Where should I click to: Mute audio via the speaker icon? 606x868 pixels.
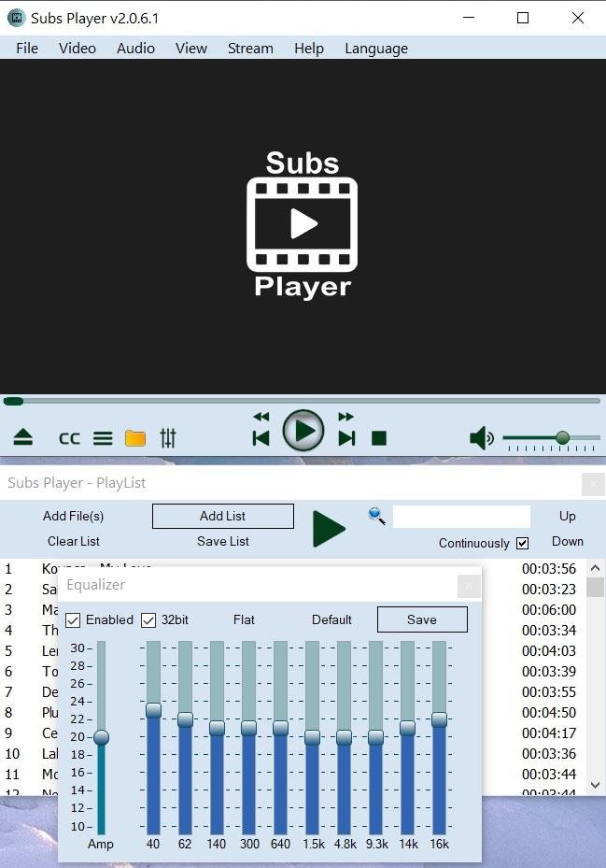(x=482, y=438)
